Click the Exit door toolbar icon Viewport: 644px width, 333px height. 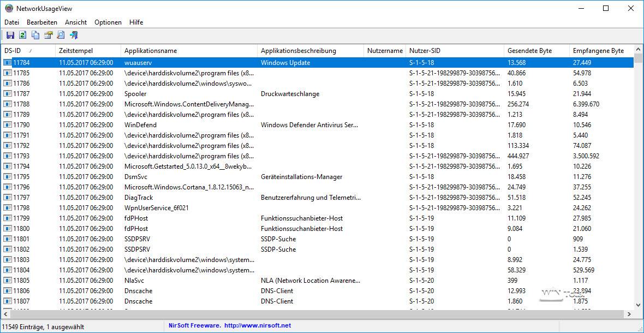(x=74, y=35)
